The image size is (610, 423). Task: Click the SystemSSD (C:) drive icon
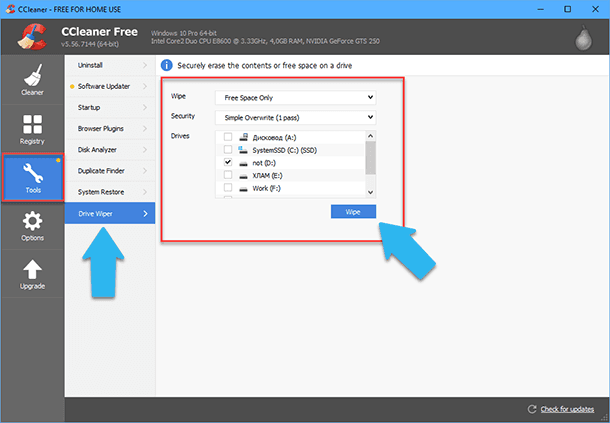243,150
